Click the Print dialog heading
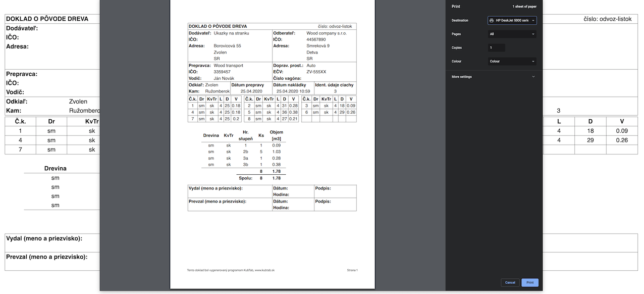The height and width of the screenshot is (294, 644). tap(456, 7)
